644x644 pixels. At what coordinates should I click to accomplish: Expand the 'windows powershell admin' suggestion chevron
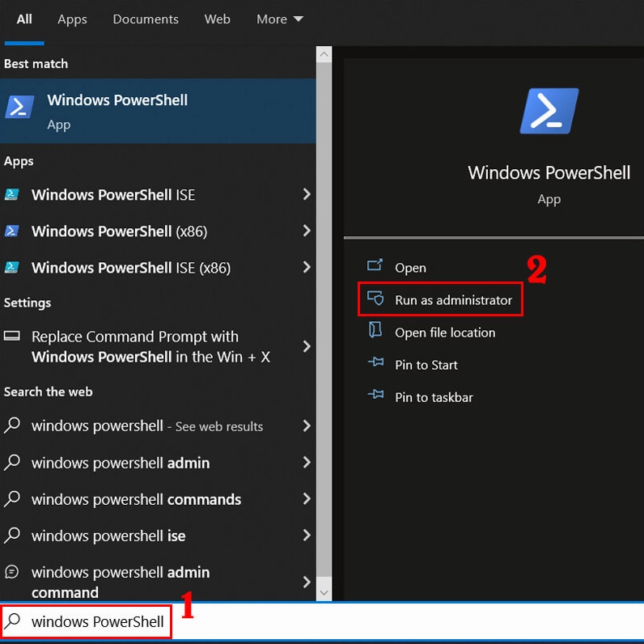[x=307, y=463]
